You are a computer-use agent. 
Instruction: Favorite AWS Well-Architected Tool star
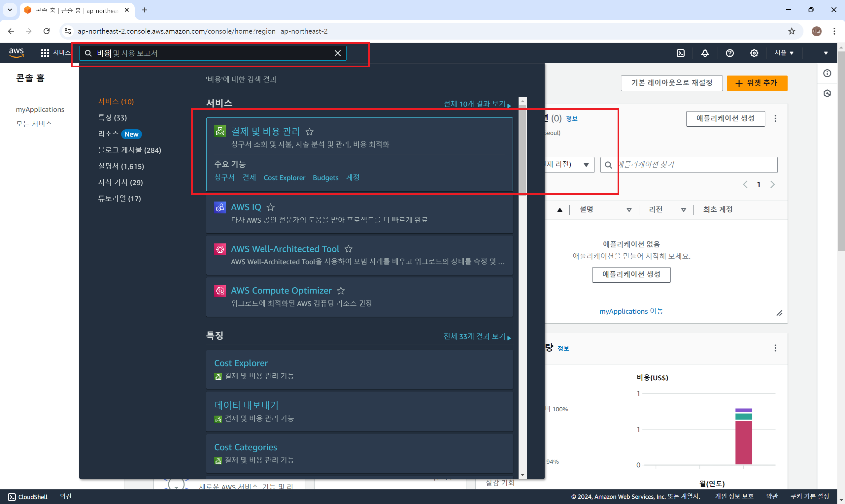point(348,249)
